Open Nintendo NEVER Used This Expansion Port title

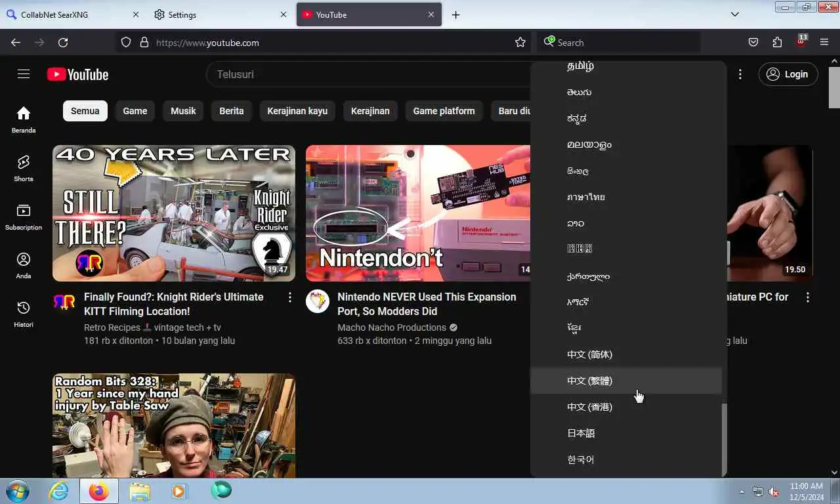pyautogui.click(x=427, y=304)
